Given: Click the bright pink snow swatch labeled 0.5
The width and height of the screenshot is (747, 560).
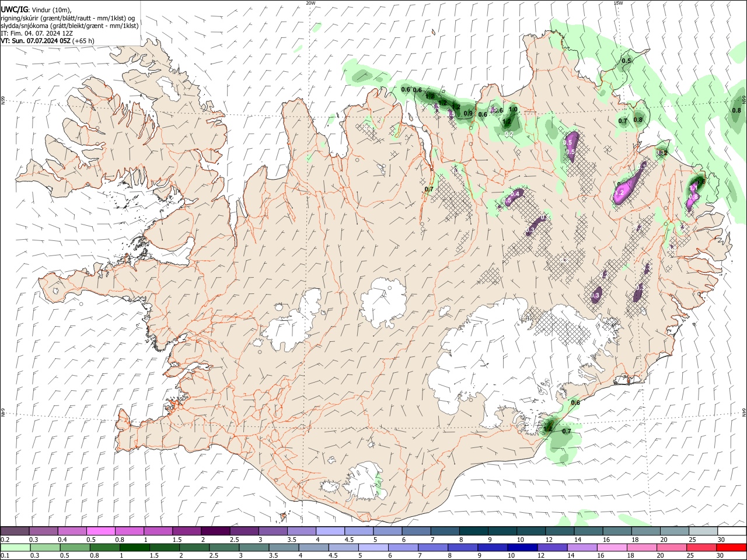Looking at the screenshot, I should pos(102,531).
